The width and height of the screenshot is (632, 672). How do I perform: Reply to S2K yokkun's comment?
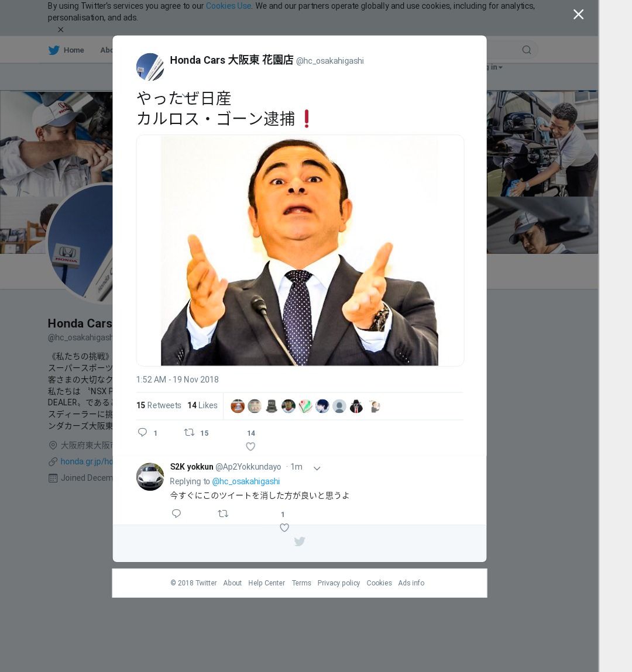click(176, 514)
